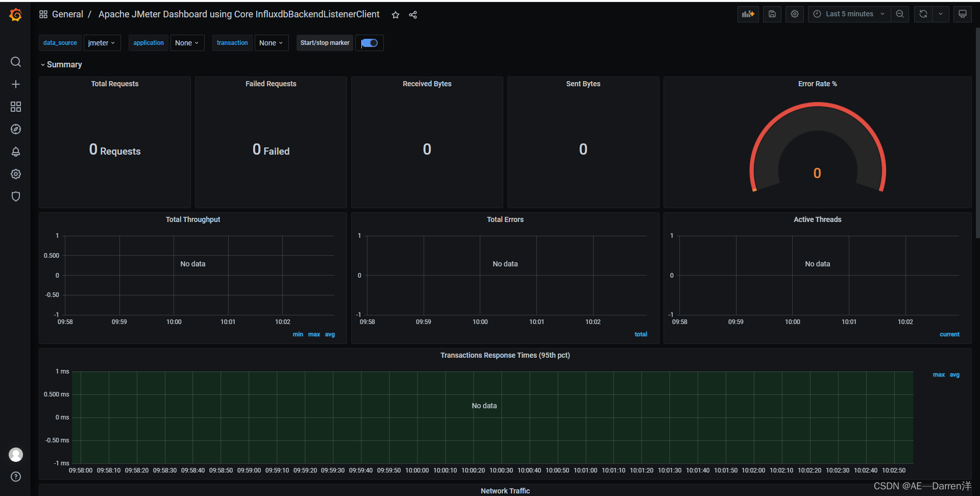Click the refresh interval dropdown arrow
The height and width of the screenshot is (496, 980).
[x=941, y=14]
